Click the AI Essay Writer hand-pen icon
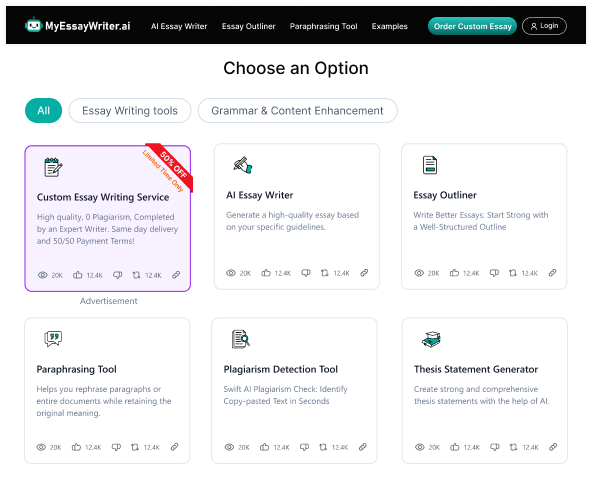The image size is (592, 484). (243, 165)
